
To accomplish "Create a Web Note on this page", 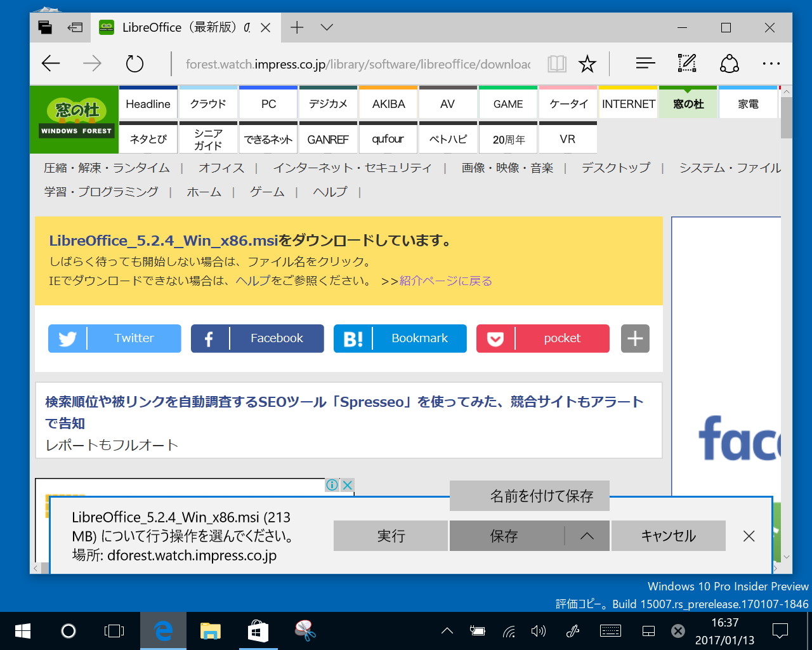I will click(x=686, y=63).
